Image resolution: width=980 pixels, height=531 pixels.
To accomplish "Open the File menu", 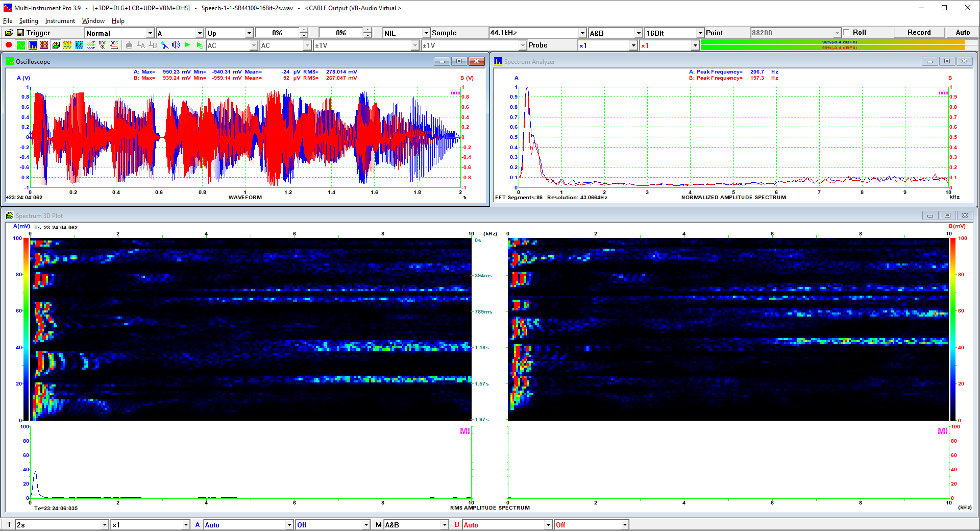I will (x=8, y=21).
